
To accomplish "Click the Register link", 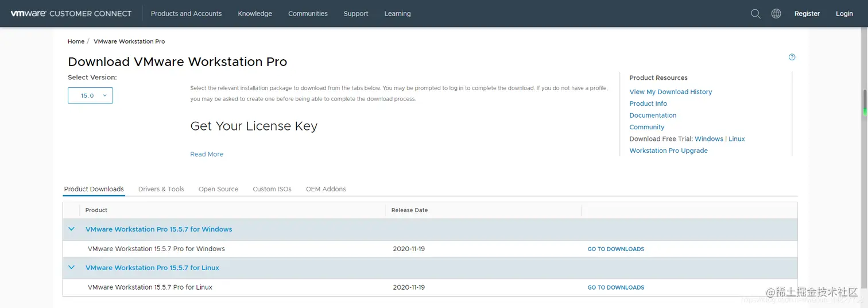I will [x=807, y=13].
